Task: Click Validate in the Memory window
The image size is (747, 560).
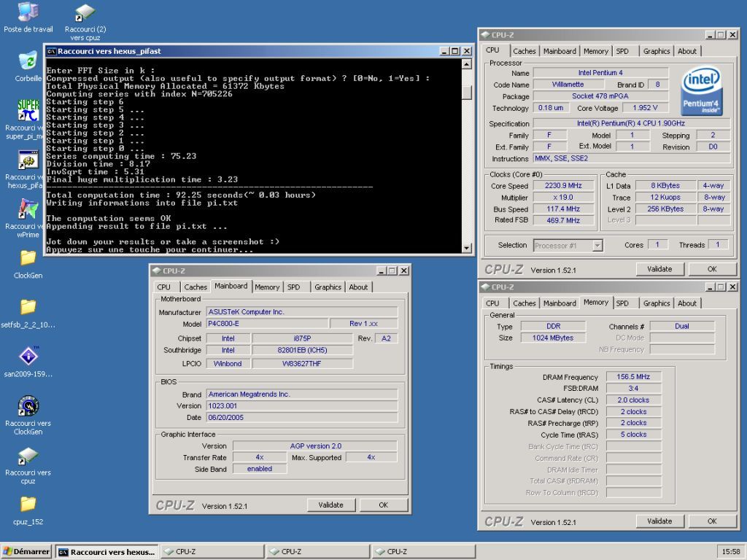Action: (x=659, y=521)
